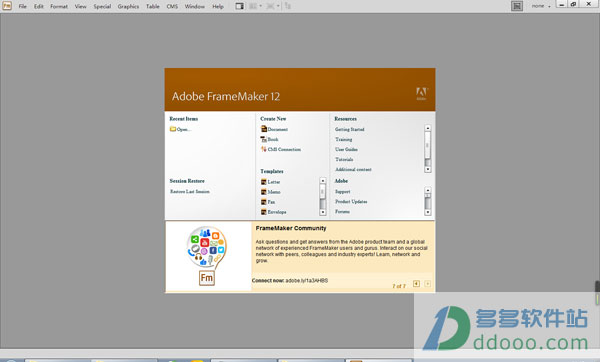Open the Training resource link
The image size is (600, 362).
coord(344,139)
